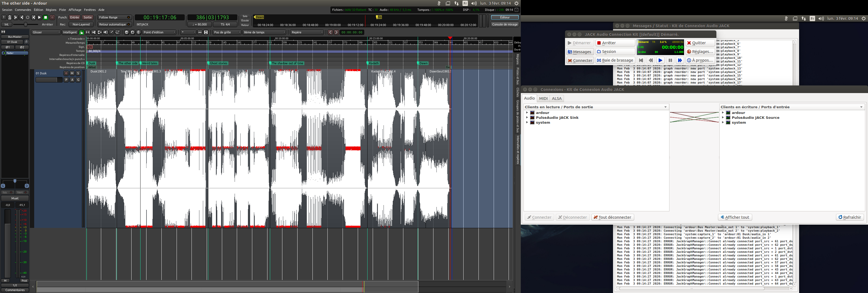Click the Tout déconnecter button
Image resolution: width=868 pixels, height=293 pixels.
point(612,217)
